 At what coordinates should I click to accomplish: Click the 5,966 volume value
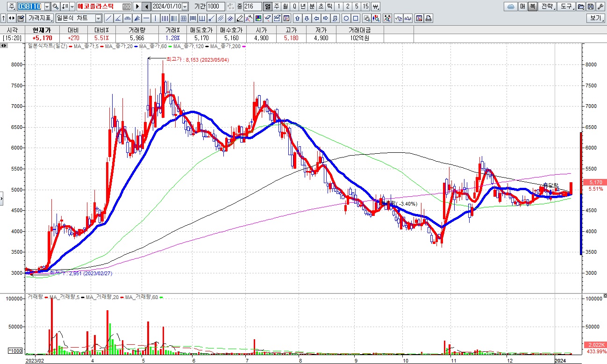pyautogui.click(x=137, y=38)
